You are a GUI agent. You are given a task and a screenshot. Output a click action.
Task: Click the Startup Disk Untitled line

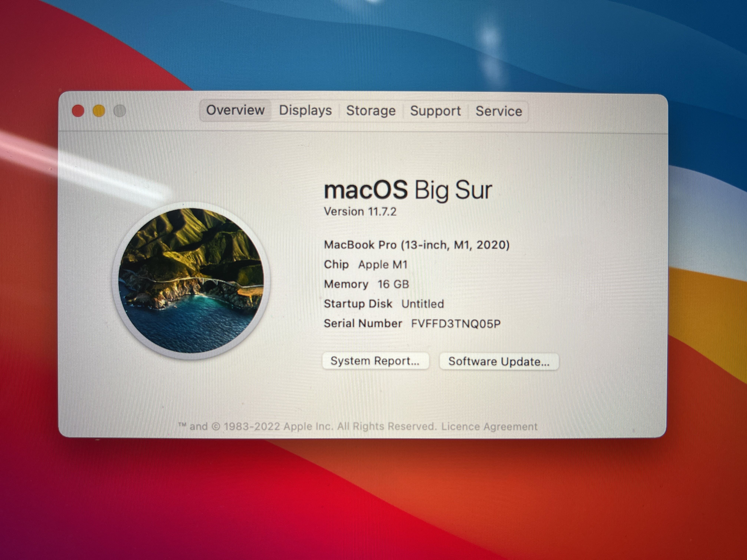[384, 304]
